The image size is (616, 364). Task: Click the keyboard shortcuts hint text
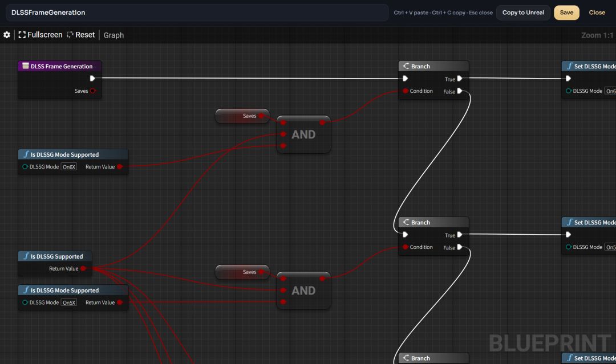(443, 13)
